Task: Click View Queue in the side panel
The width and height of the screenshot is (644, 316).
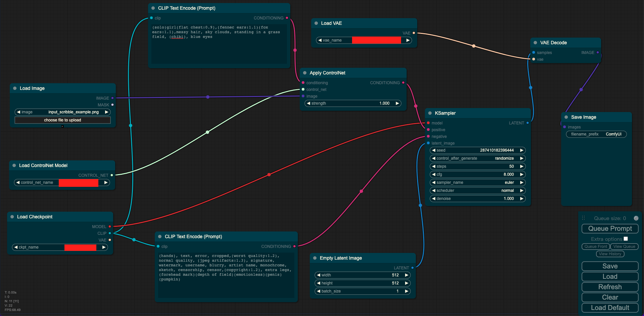Action: [624, 247]
